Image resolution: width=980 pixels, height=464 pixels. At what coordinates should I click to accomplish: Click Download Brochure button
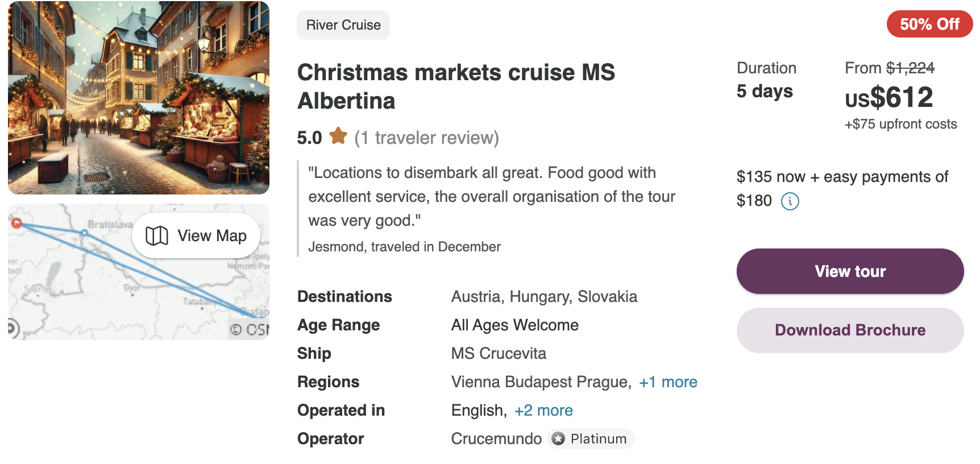[850, 330]
